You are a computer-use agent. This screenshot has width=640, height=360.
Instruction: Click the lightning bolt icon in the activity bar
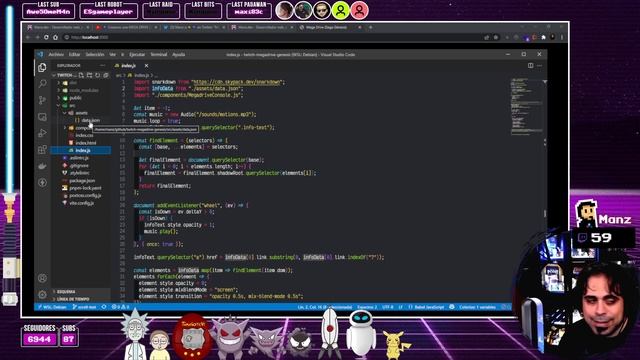(x=42, y=182)
